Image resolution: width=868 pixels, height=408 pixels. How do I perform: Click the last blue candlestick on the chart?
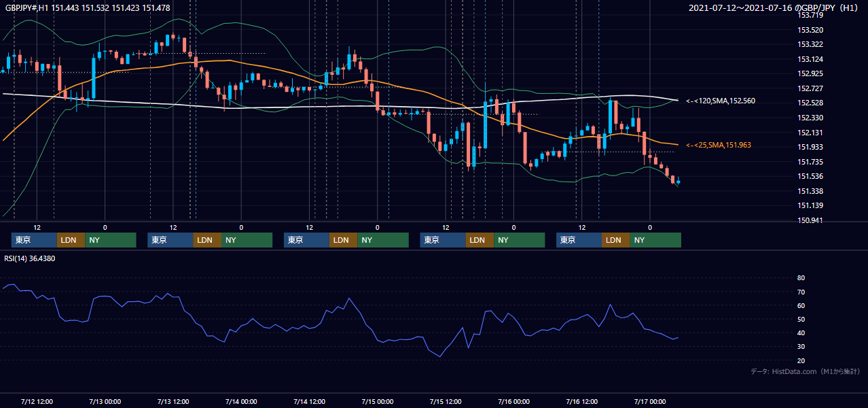[679, 181]
